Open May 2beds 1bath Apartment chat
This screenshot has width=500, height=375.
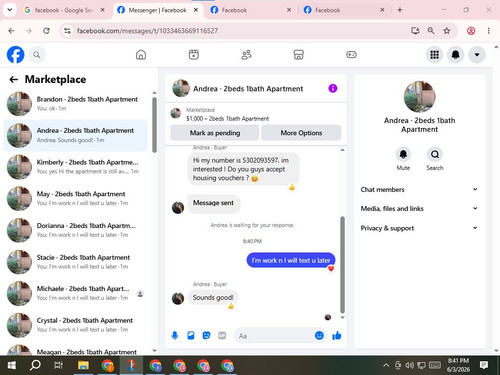tap(76, 198)
